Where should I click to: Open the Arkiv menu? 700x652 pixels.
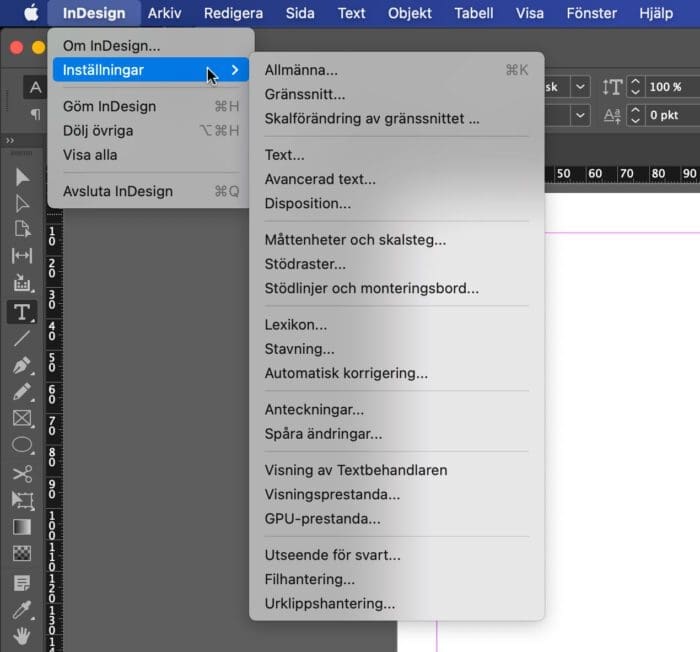(165, 13)
